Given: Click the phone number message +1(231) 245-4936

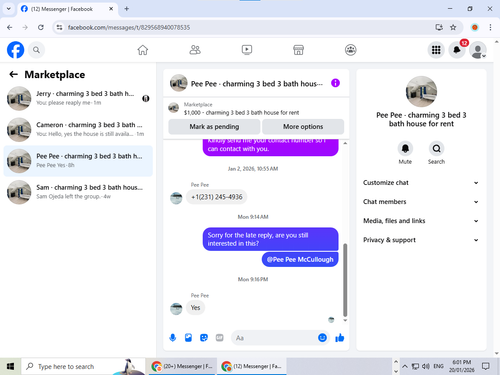Looking at the screenshot, I should pyautogui.click(x=217, y=197).
